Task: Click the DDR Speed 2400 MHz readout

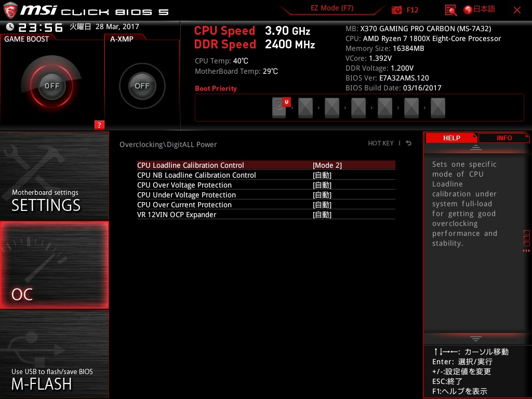Action: click(255, 45)
